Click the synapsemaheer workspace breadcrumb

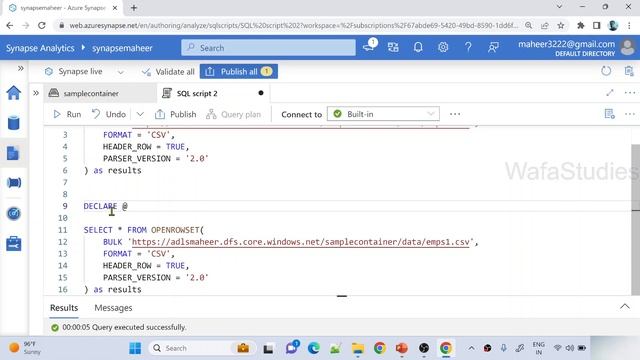coord(122,48)
